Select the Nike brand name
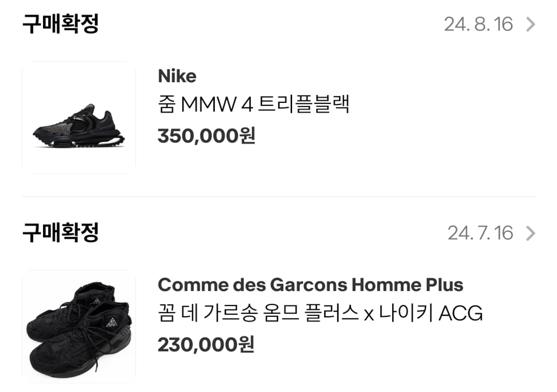The image size is (557, 392). point(176,76)
